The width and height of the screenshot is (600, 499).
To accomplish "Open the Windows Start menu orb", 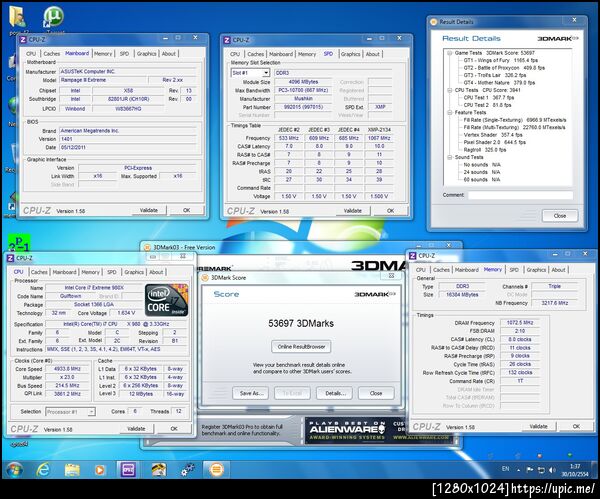I will click(15, 470).
